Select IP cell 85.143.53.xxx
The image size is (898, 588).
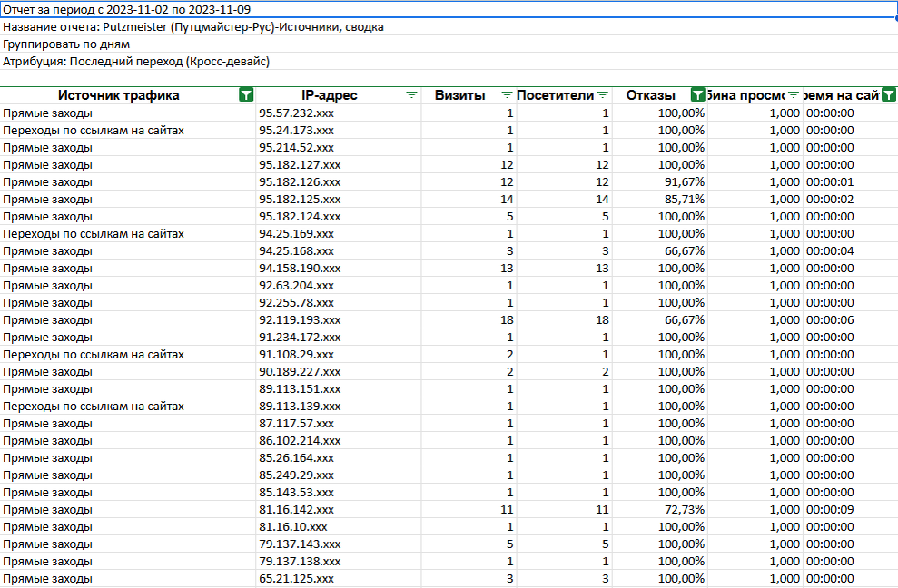click(339, 493)
